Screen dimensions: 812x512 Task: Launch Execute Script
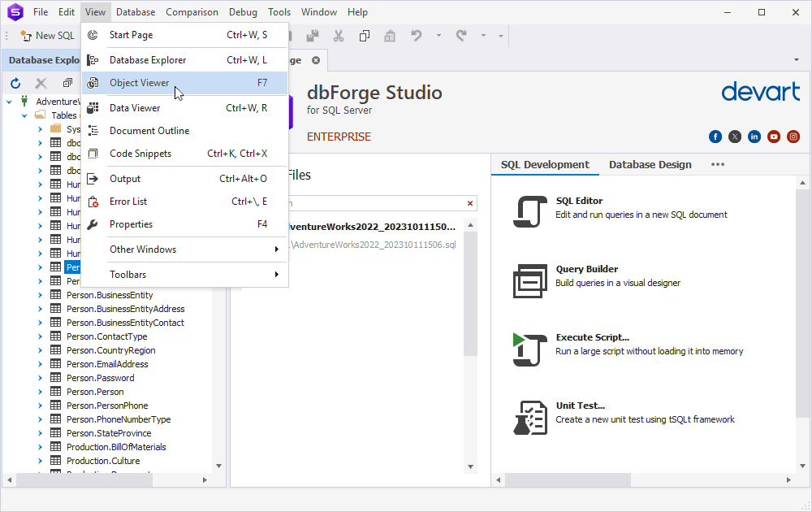[x=628, y=349]
